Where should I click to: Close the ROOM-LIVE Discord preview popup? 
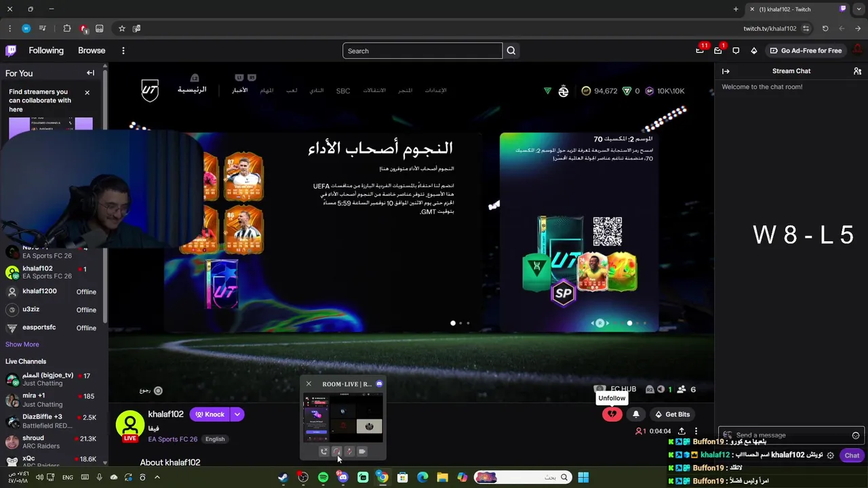pyautogui.click(x=309, y=384)
